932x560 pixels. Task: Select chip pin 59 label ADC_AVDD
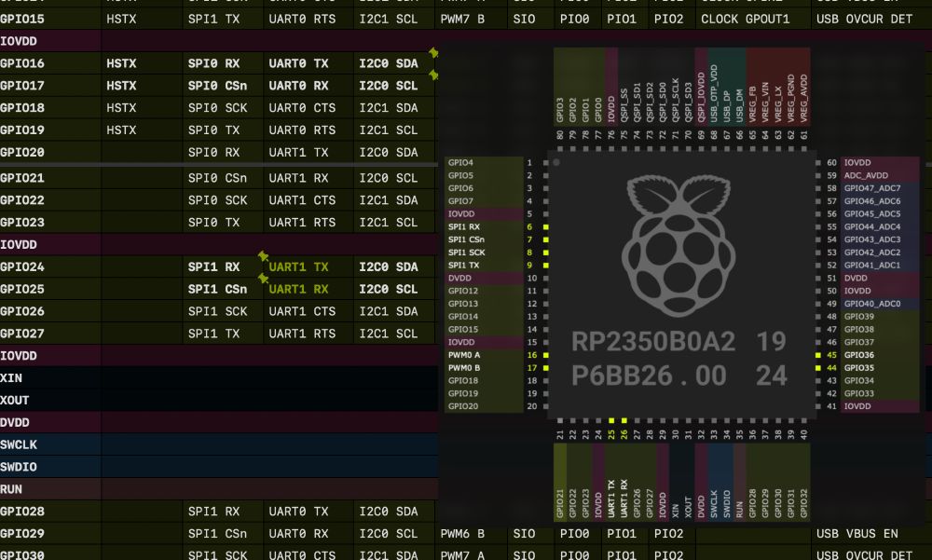point(866,175)
